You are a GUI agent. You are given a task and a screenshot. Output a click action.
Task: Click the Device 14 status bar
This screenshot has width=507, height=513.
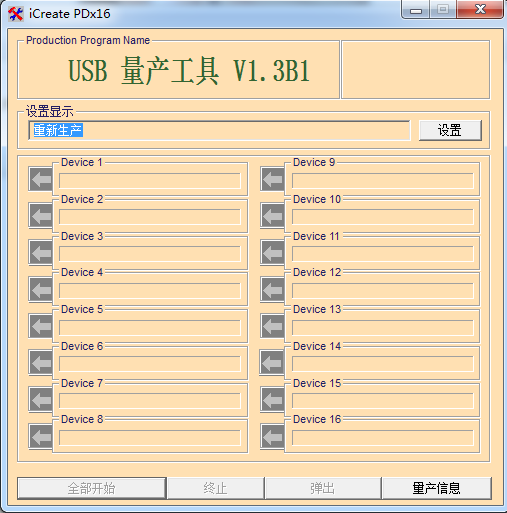pos(383,364)
